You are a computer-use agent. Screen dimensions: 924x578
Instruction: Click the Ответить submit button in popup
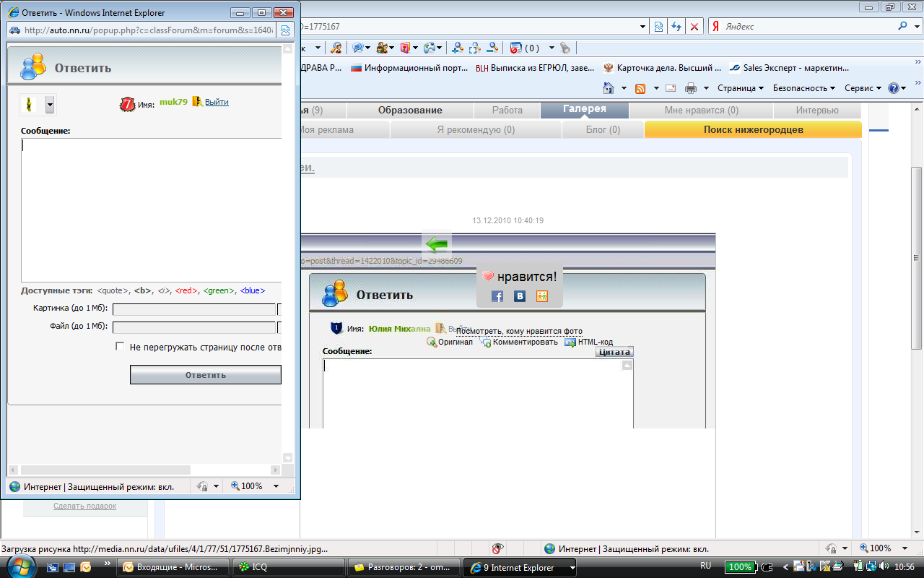click(206, 375)
